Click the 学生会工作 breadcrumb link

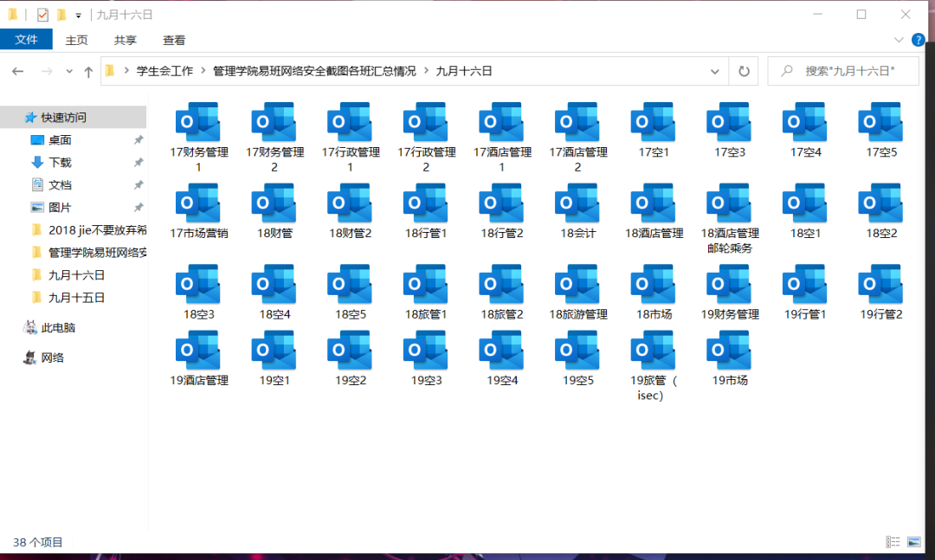[x=165, y=71]
